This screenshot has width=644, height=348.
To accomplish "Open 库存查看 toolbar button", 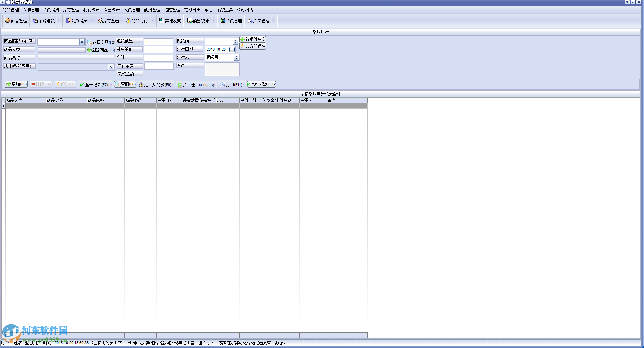I will 108,21.
